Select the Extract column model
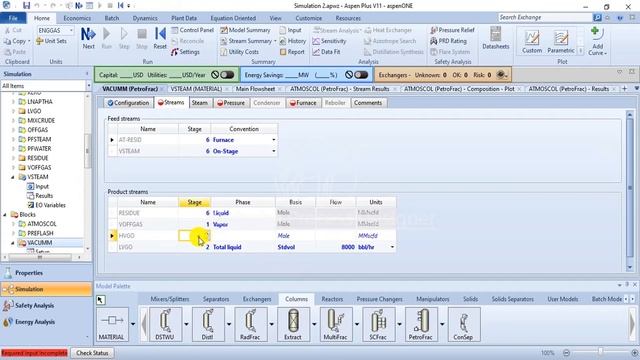This screenshot has width=640, height=360. coord(293,324)
